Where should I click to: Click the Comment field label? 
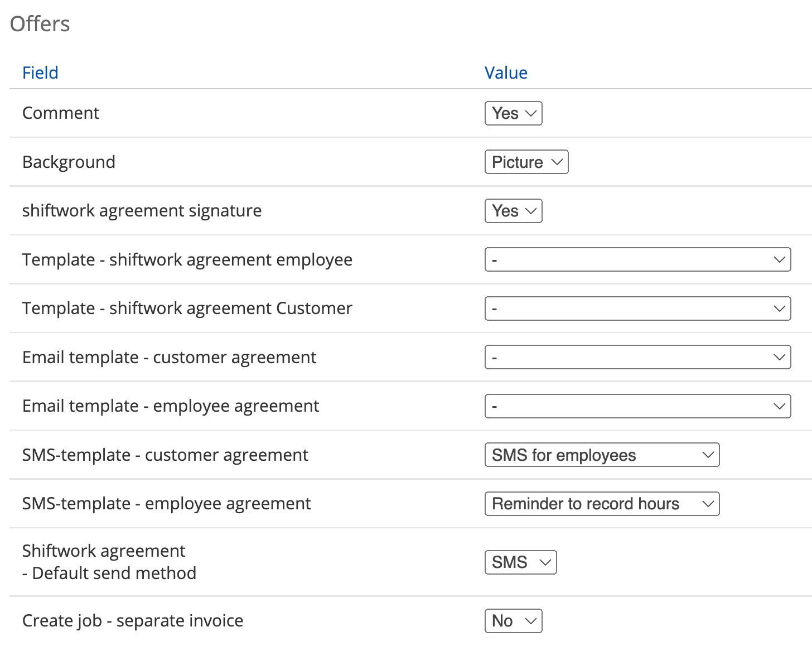[61, 113]
